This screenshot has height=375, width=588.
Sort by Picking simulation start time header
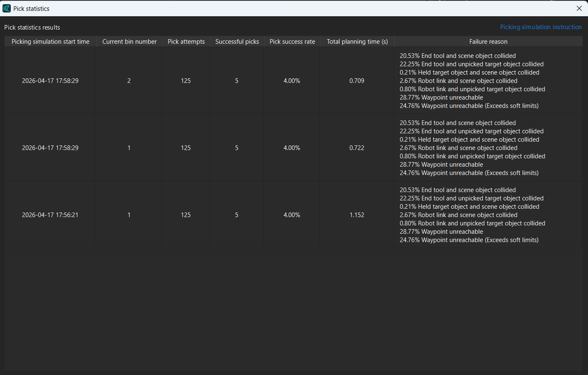pyautogui.click(x=50, y=42)
